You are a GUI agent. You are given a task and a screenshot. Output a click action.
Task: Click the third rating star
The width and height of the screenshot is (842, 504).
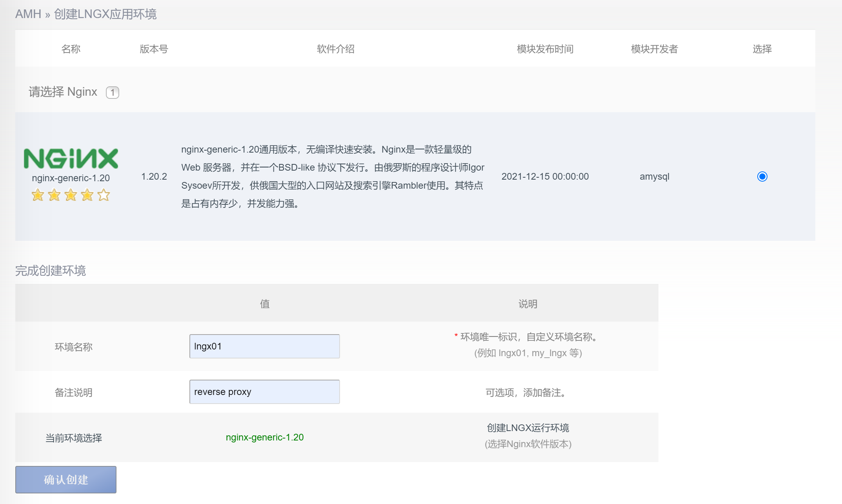pos(71,195)
